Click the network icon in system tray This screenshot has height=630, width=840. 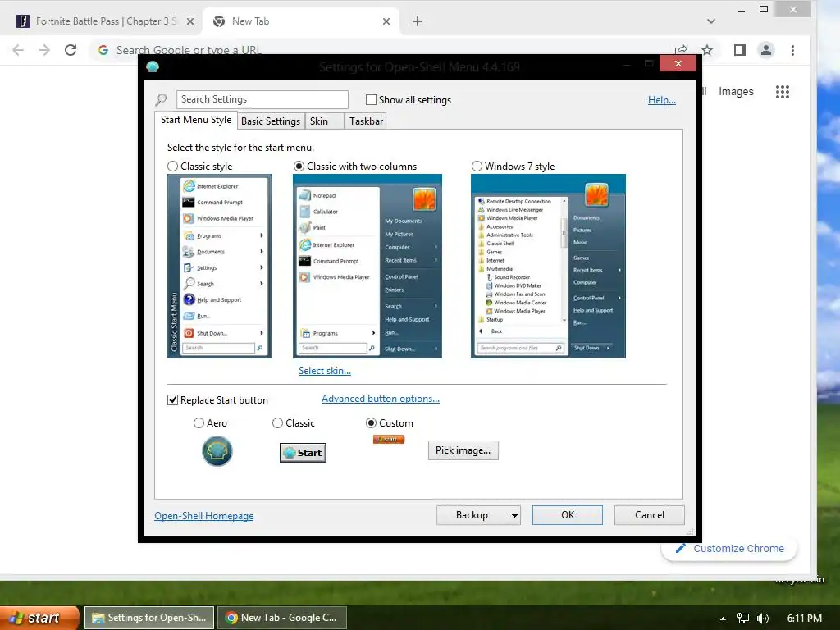[x=743, y=619]
